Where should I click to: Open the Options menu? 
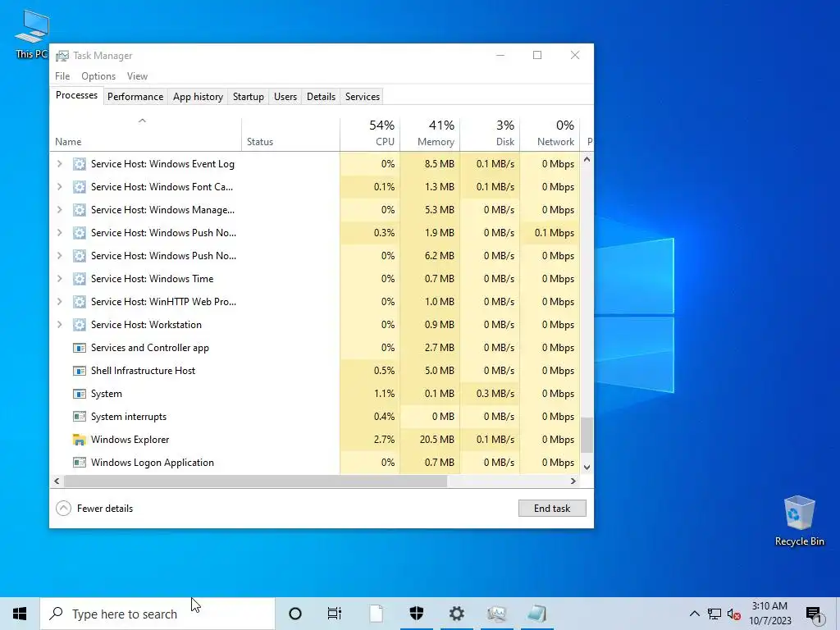coord(98,76)
